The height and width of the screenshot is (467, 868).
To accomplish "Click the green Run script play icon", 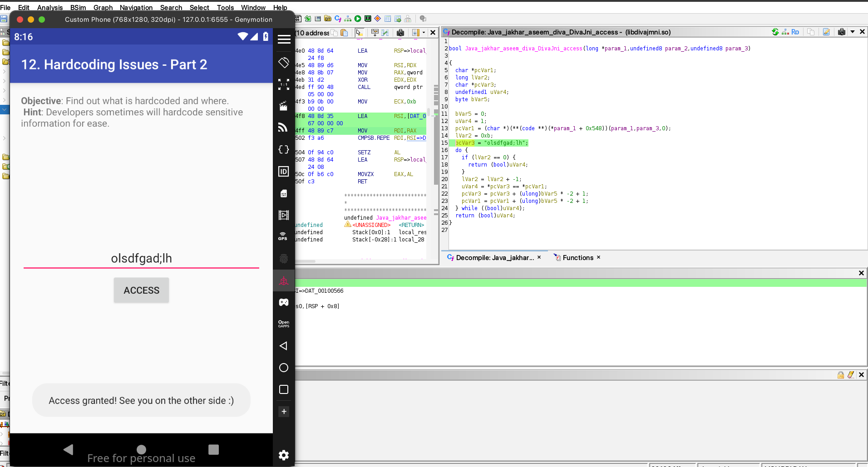I will (358, 19).
